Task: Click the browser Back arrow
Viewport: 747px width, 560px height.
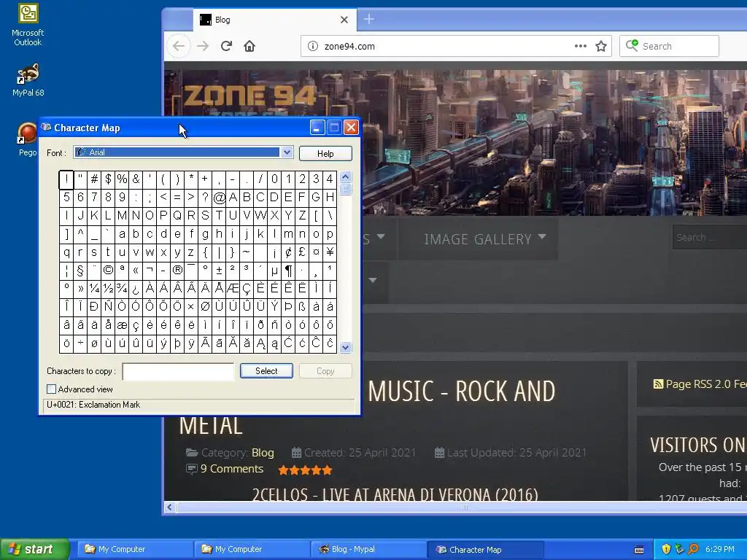Action: [x=179, y=46]
